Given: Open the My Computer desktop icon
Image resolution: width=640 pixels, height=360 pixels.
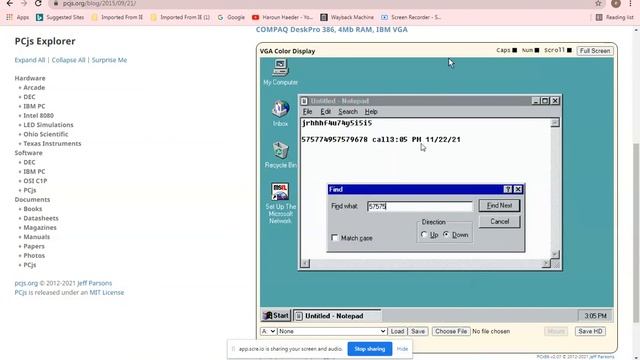Looking at the screenshot, I should [x=280, y=72].
